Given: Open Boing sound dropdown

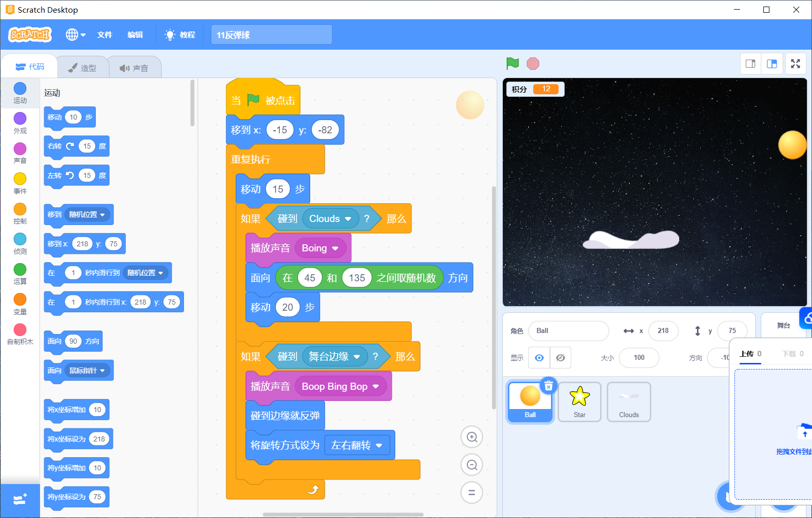Looking at the screenshot, I should coord(320,248).
